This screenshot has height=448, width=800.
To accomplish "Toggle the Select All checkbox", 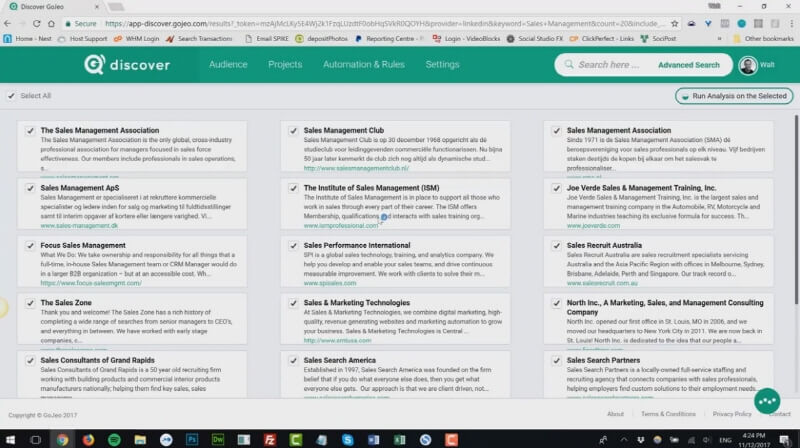I will pyautogui.click(x=11, y=95).
